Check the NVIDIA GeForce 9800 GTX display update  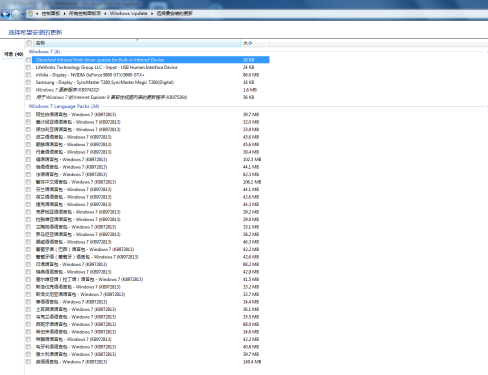(28, 75)
